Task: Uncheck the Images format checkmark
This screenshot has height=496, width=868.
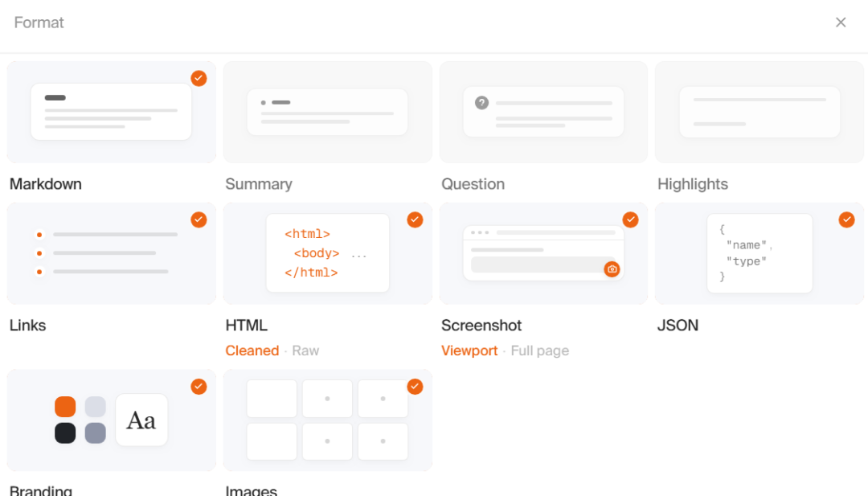Action: 415,387
